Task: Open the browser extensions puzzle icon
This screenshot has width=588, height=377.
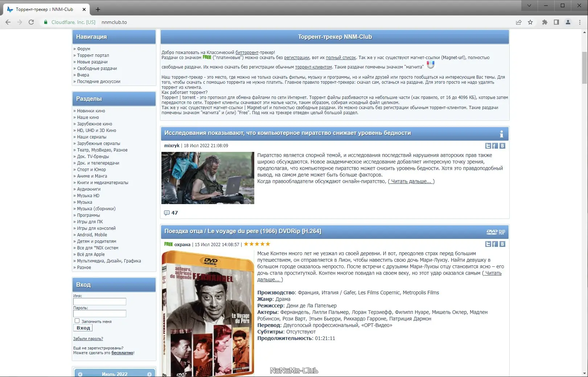Action: click(x=544, y=22)
